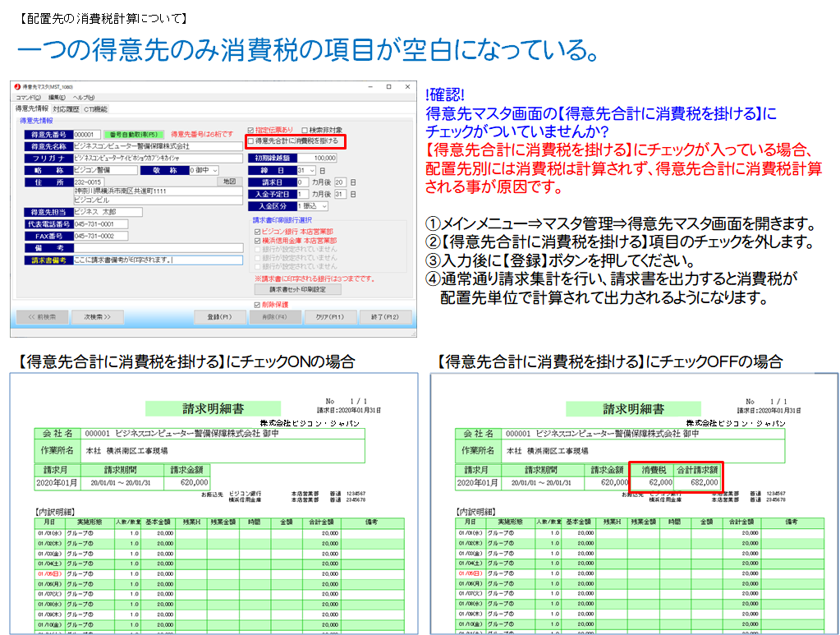The width and height of the screenshot is (840, 635).
Task: Check 得意先合計に消費税を掛ける checkbox
Action: [251, 141]
